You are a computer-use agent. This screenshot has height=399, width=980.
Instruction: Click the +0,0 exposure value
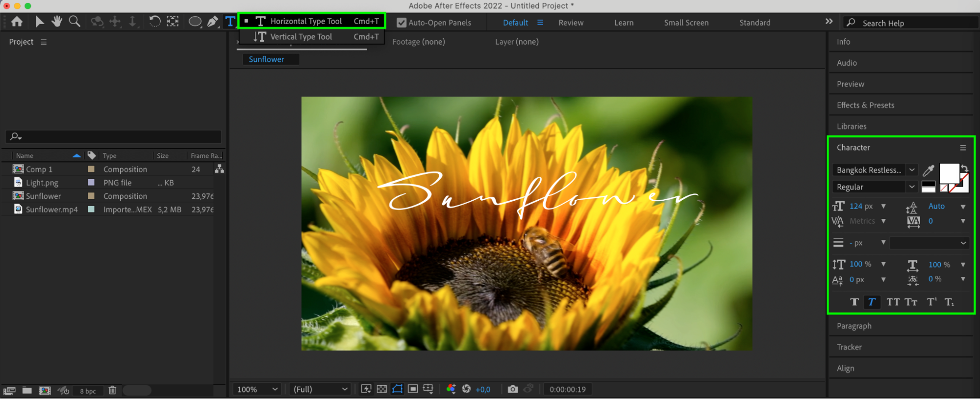[483, 390]
